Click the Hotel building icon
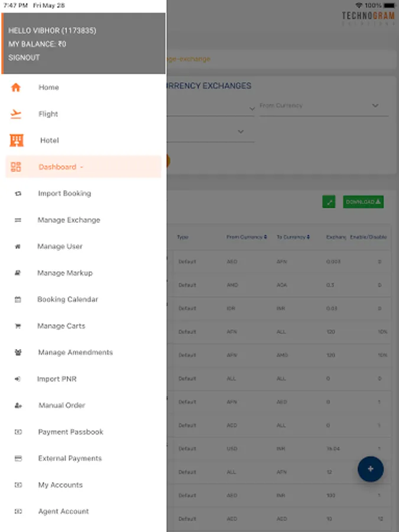 pos(17,140)
